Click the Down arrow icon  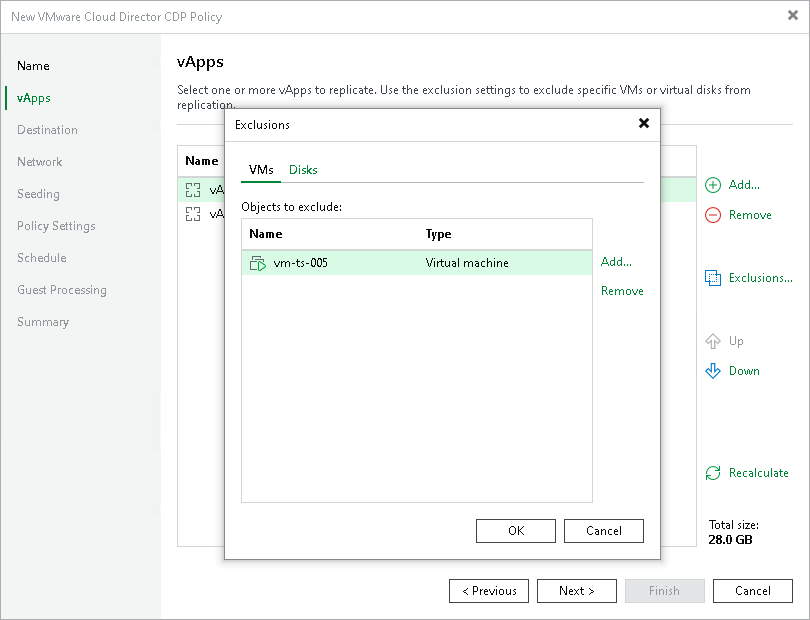[x=713, y=371]
